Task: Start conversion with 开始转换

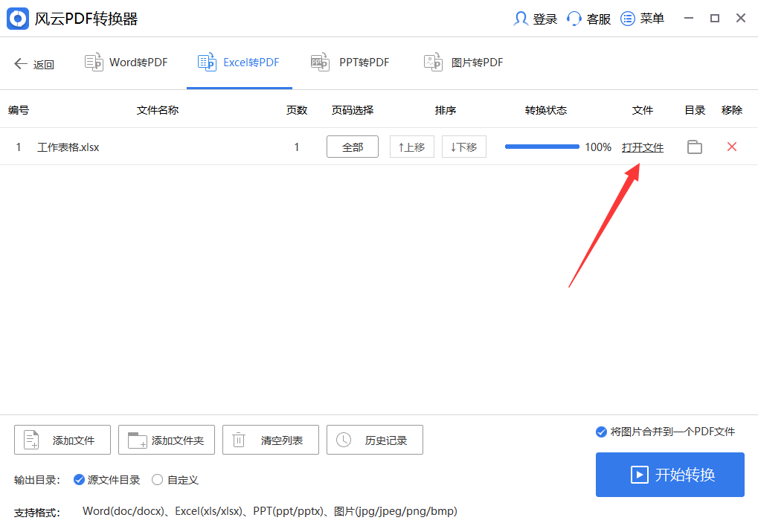Action: pos(670,475)
